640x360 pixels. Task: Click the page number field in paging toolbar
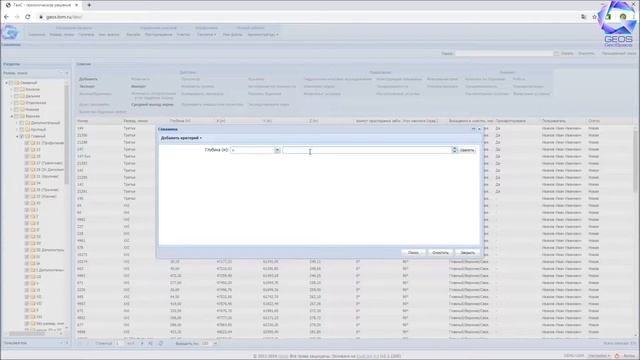118,343
